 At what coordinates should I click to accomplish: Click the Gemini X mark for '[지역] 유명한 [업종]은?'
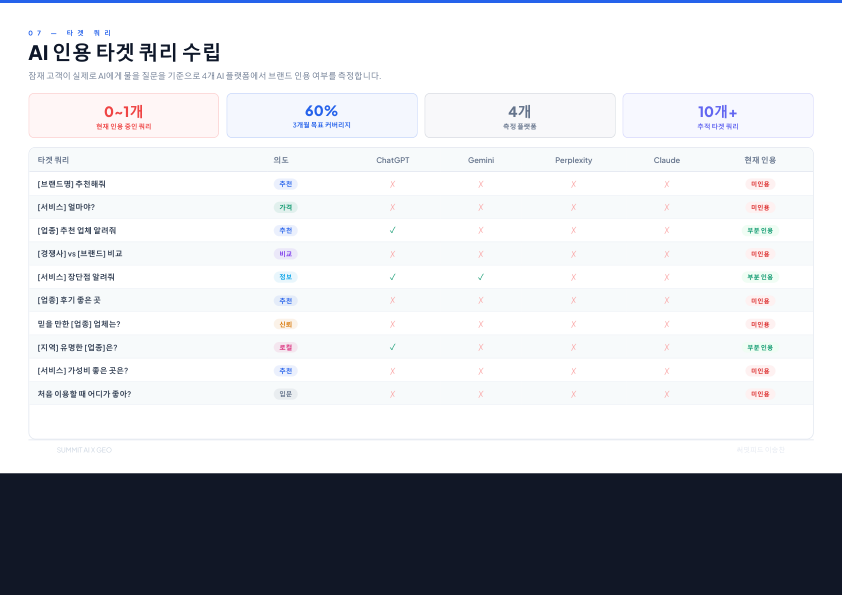point(481,347)
